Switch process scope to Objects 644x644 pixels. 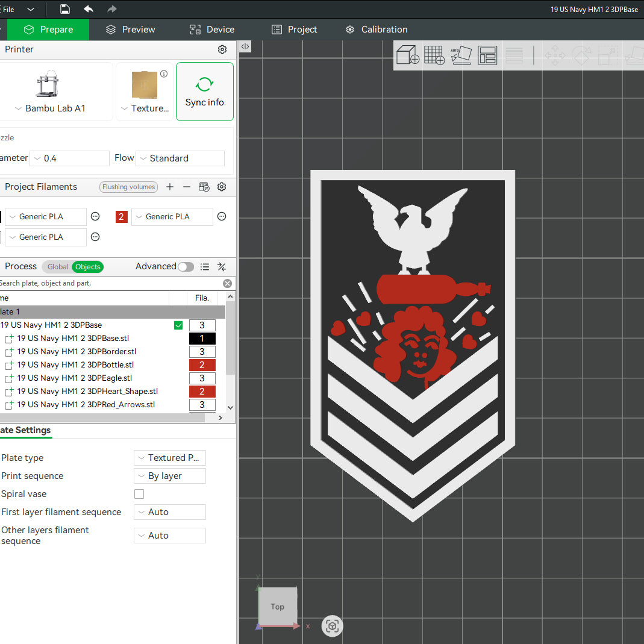87,267
